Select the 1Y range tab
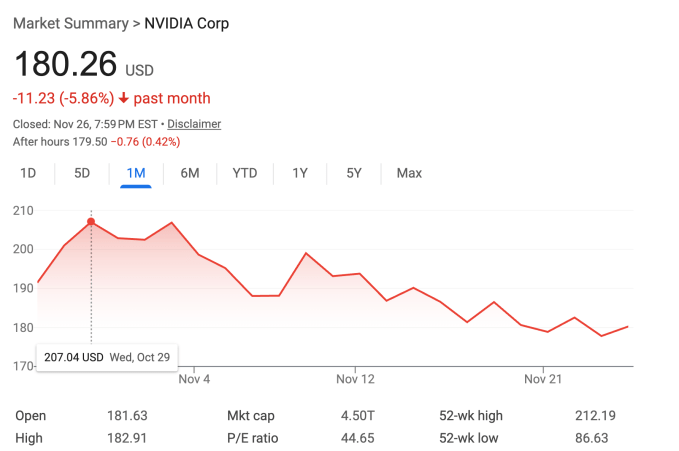Screen dimensions: 679x451 [x=300, y=173]
